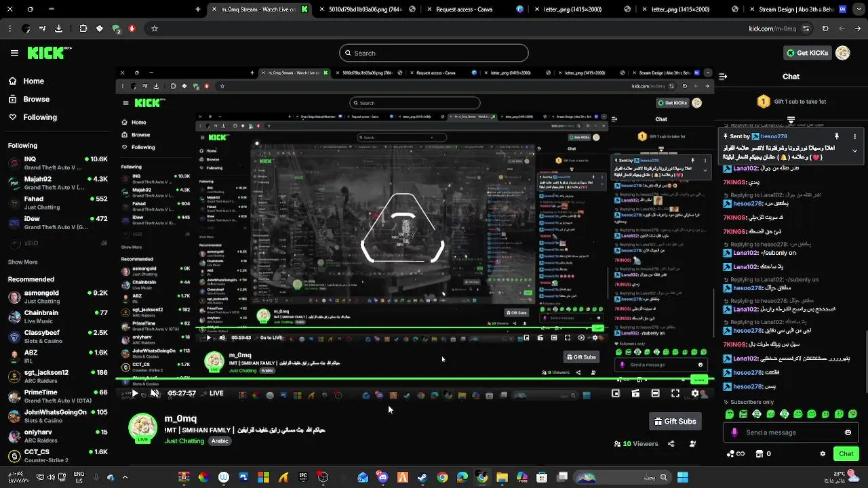
Task: Unpin the pinned chat message
Action: tap(837, 136)
